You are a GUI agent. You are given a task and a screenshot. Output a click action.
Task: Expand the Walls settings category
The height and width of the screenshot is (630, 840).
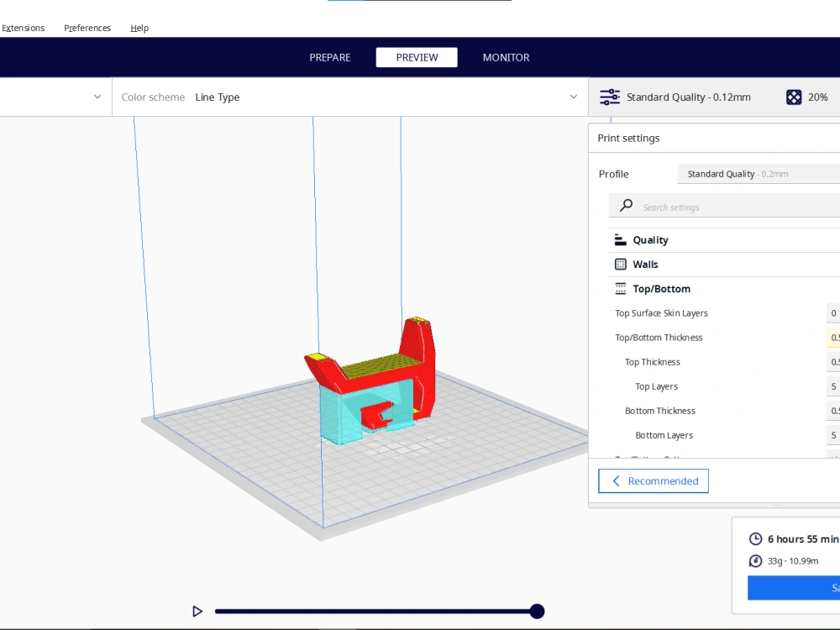(x=724, y=264)
